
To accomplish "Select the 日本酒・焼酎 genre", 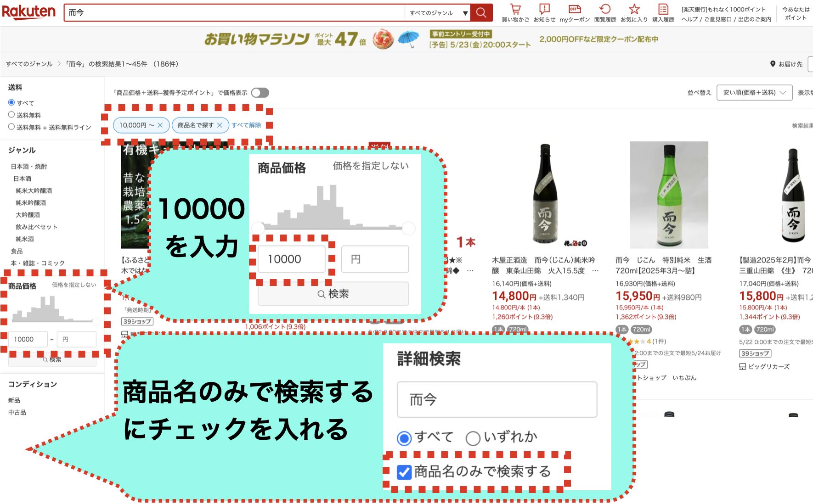I will [28, 166].
